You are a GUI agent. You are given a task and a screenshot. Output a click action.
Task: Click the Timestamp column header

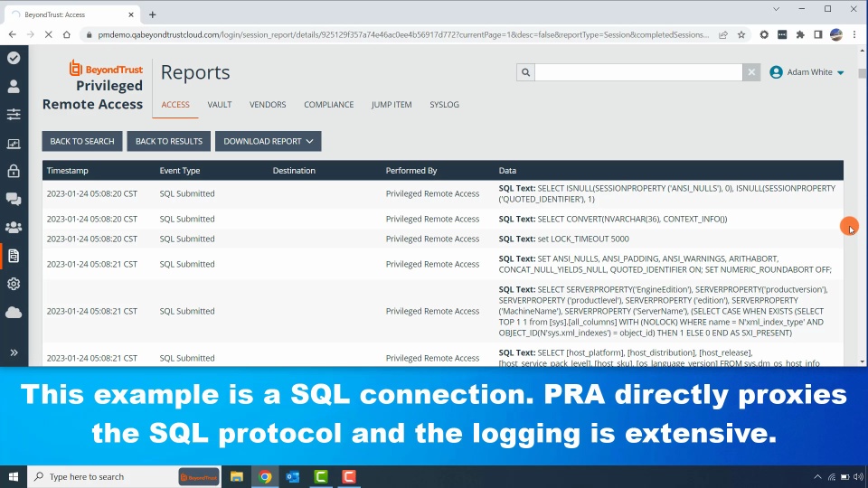[x=68, y=171]
